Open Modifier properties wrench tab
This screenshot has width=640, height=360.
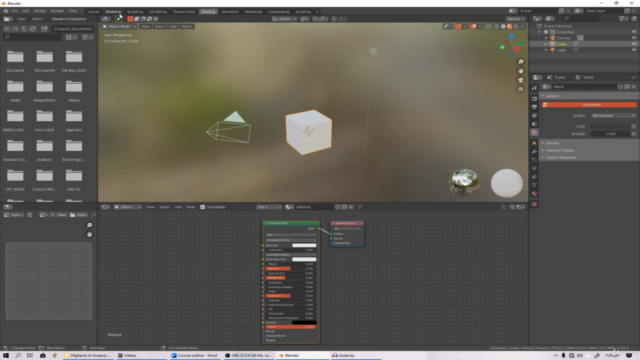pyautogui.click(x=534, y=151)
